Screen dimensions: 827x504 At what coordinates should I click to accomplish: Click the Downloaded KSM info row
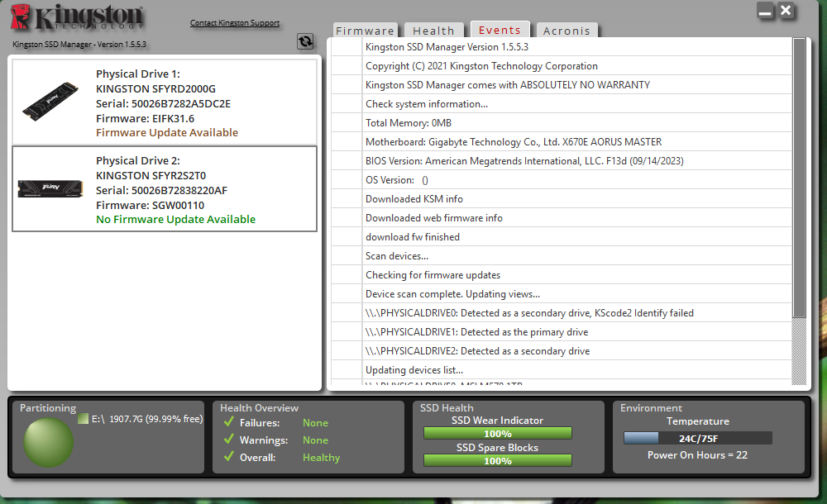(x=562, y=199)
